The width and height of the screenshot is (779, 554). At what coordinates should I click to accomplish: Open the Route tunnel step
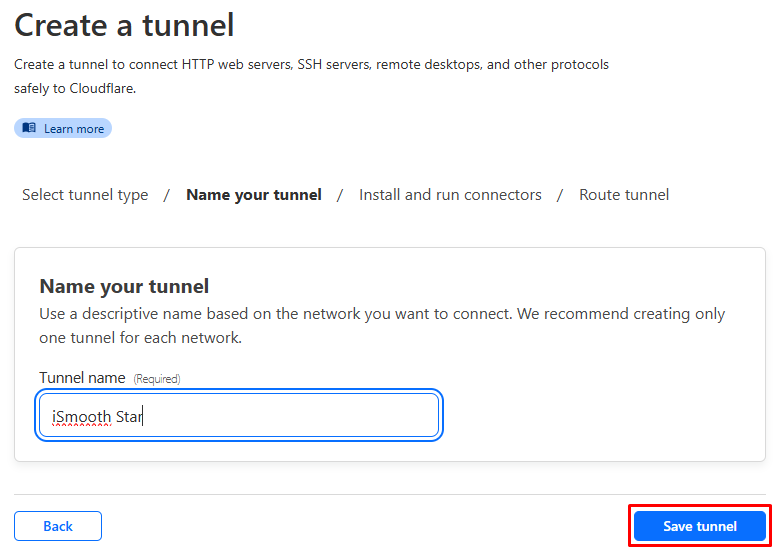pyautogui.click(x=624, y=195)
